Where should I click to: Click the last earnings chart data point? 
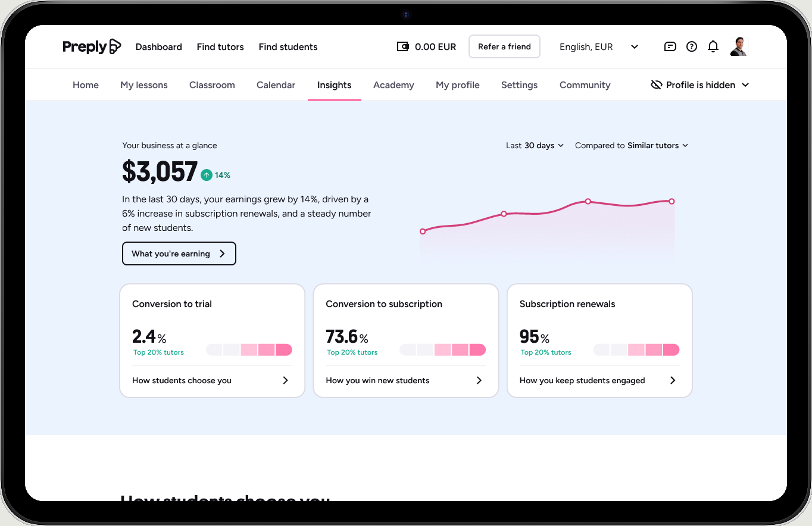coord(672,201)
